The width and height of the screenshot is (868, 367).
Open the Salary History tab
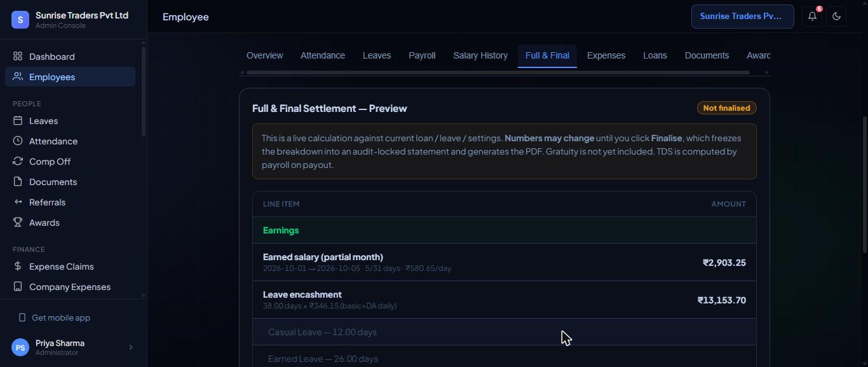[480, 55]
